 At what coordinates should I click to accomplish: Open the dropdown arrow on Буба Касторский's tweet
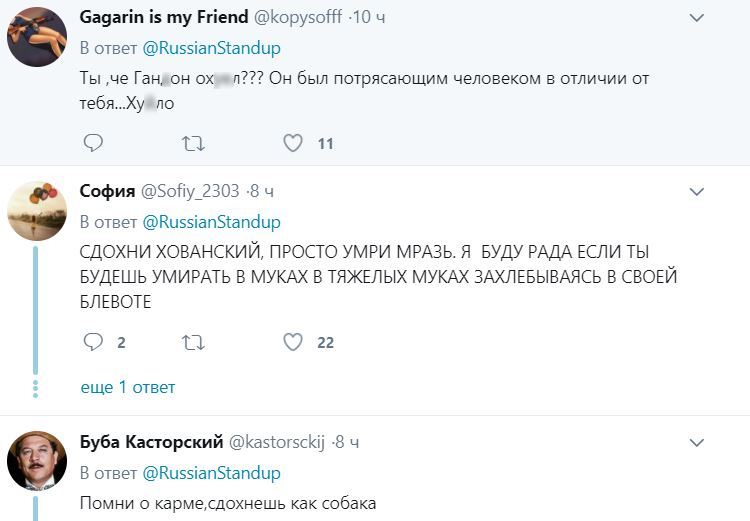pos(699,441)
